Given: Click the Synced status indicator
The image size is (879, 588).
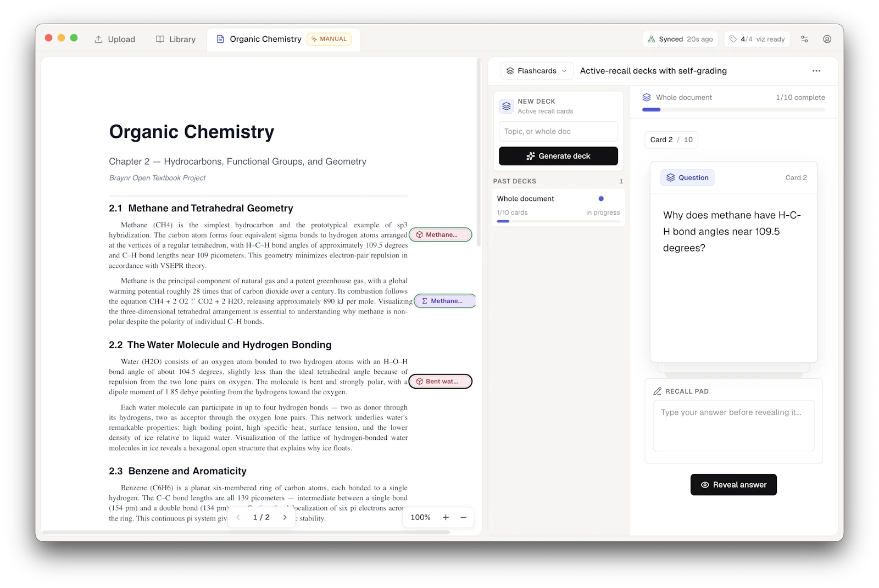Looking at the screenshot, I should [x=680, y=39].
